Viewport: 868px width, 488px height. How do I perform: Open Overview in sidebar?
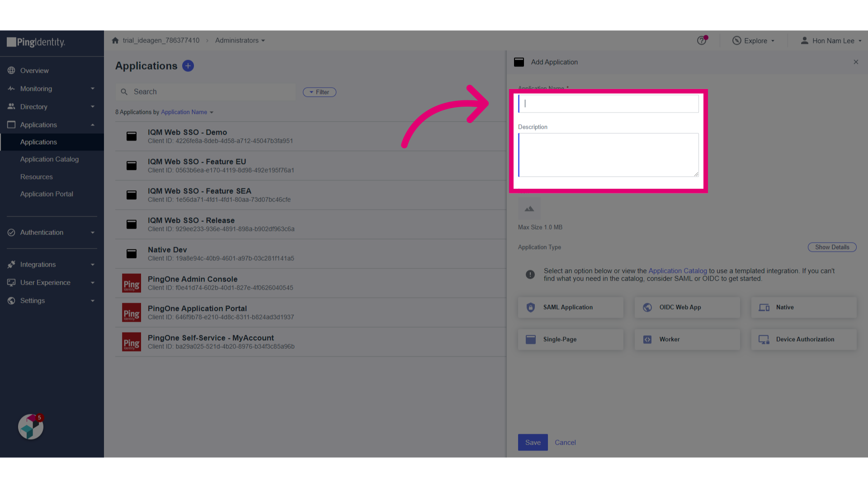click(34, 70)
